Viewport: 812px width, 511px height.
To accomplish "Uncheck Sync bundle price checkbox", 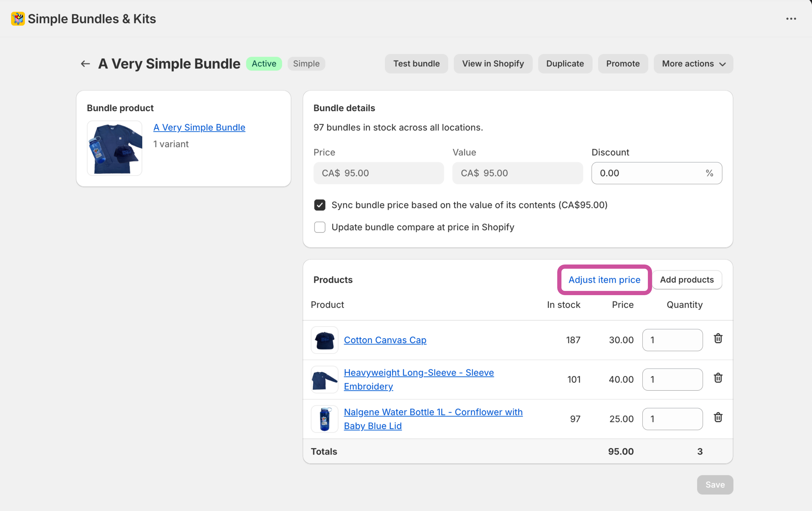I will (x=320, y=205).
